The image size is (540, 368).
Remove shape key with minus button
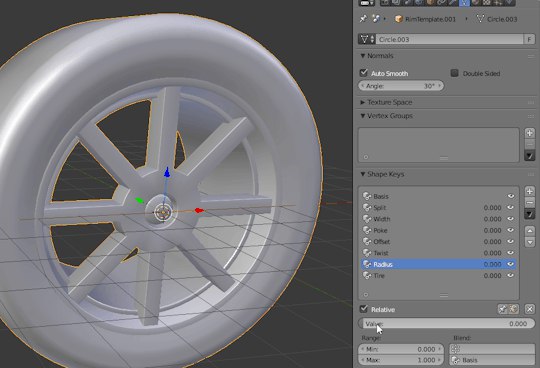530,202
